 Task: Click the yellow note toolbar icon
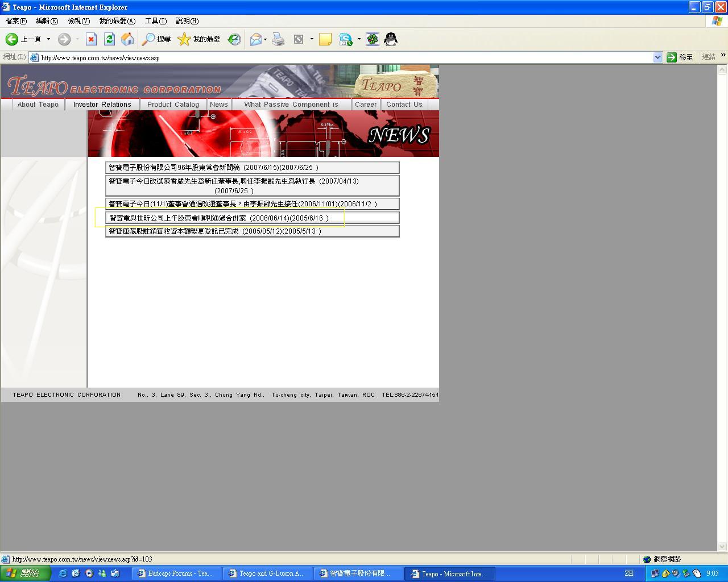pos(325,39)
